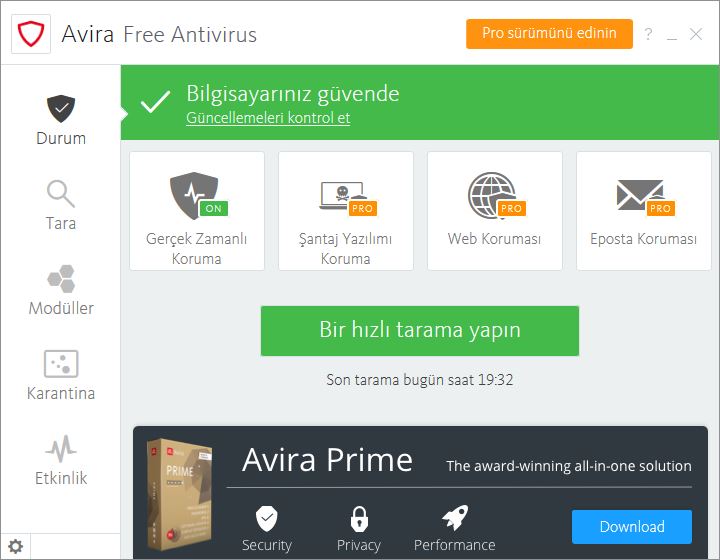The height and width of the screenshot is (560, 720).
Task: Open the Durum status shield icon
Action: pos(61,109)
